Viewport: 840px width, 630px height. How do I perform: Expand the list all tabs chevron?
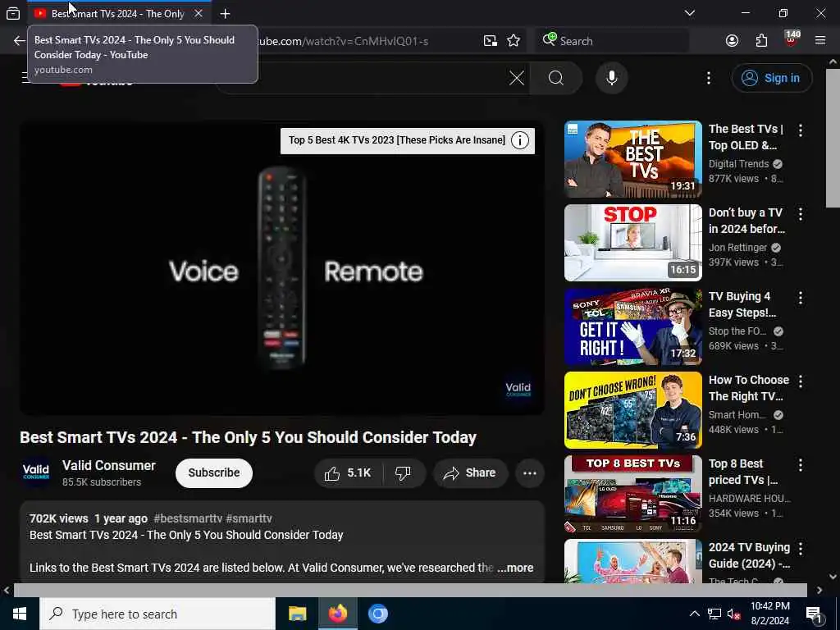(x=689, y=13)
